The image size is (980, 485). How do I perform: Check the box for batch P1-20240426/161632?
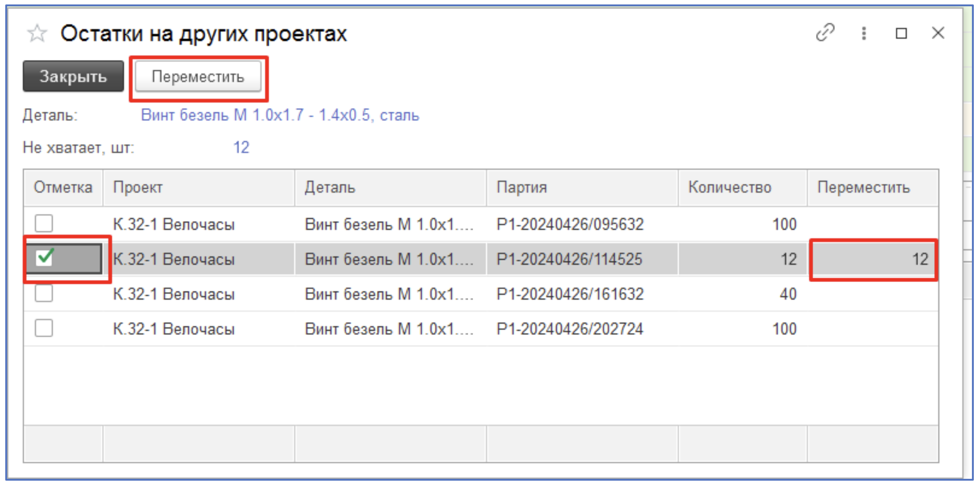point(44,293)
